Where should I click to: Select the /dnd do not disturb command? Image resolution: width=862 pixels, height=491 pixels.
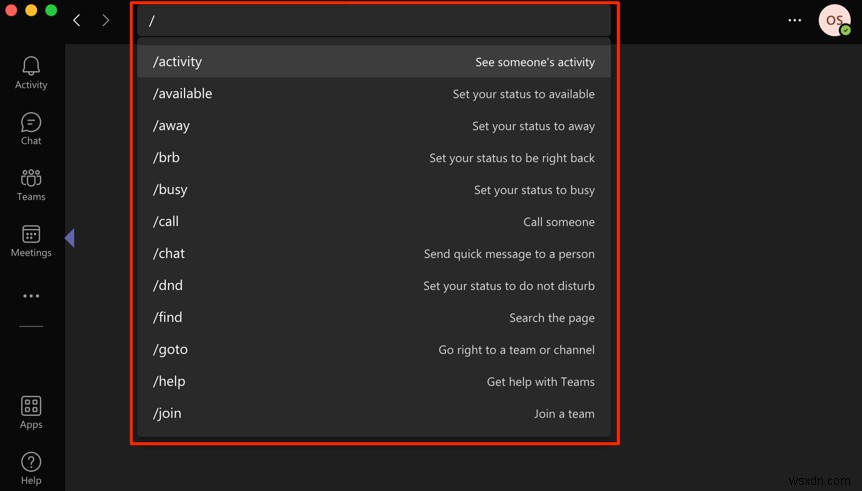[374, 286]
